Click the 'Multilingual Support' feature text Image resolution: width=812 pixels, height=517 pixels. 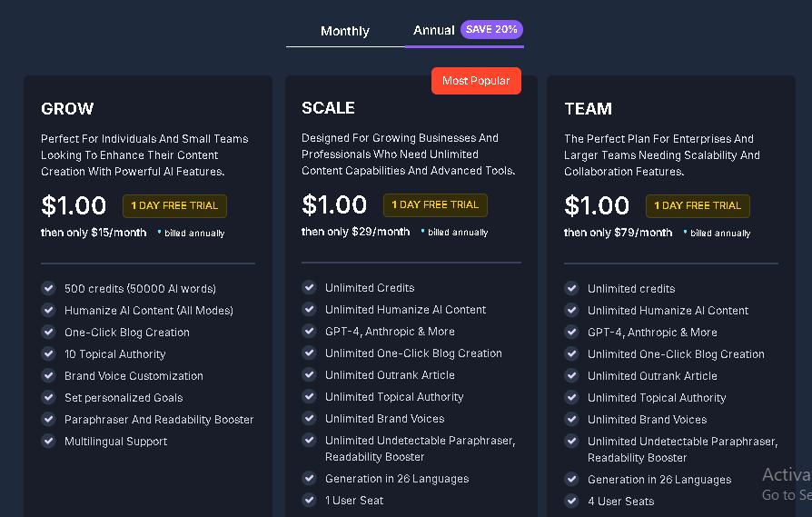pyautogui.click(x=116, y=442)
